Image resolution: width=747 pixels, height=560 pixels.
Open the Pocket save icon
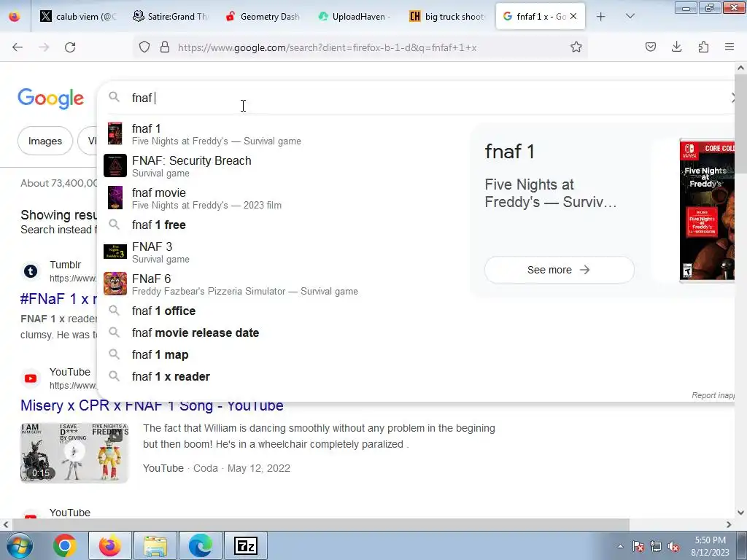pyautogui.click(x=650, y=47)
